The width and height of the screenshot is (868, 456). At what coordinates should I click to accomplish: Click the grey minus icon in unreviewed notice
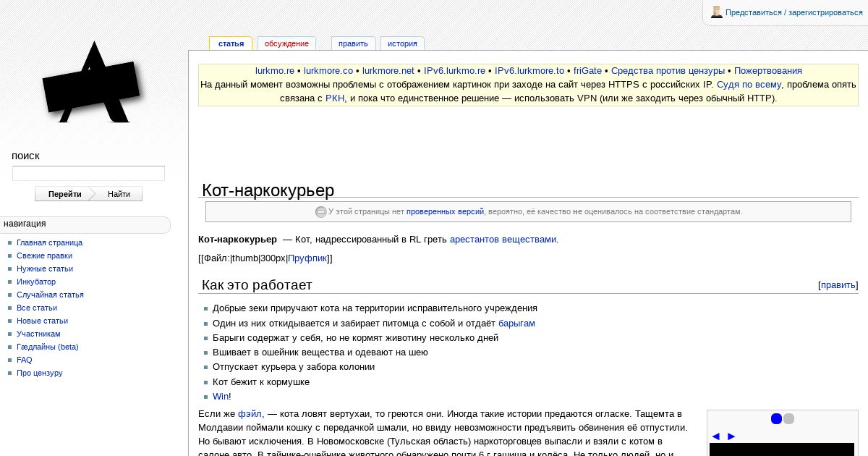(321, 212)
